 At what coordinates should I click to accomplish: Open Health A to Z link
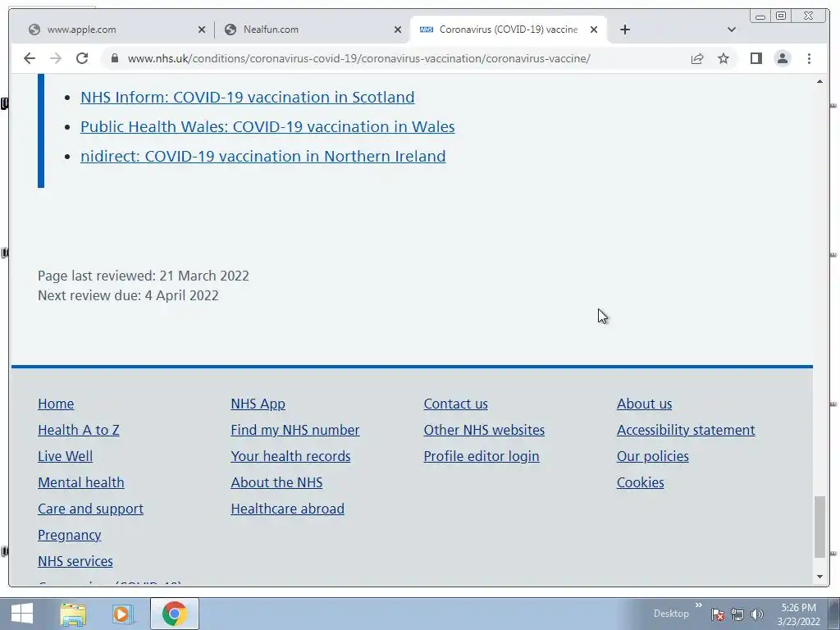click(78, 430)
